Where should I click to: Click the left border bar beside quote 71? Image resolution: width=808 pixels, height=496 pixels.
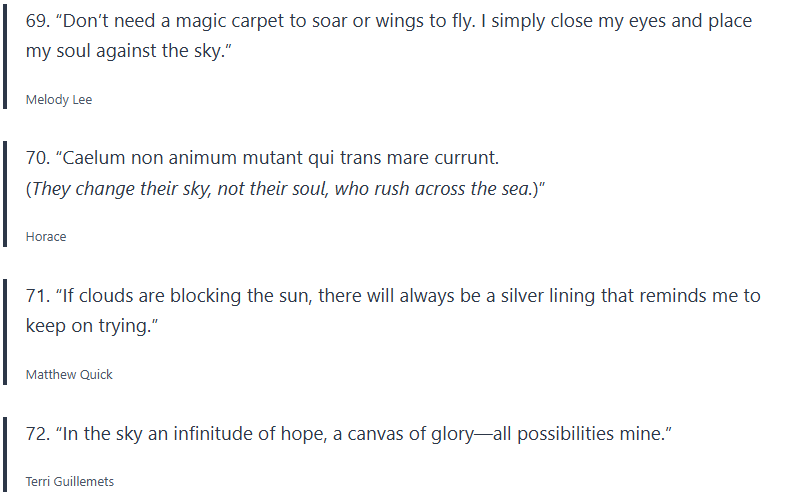click(6, 334)
